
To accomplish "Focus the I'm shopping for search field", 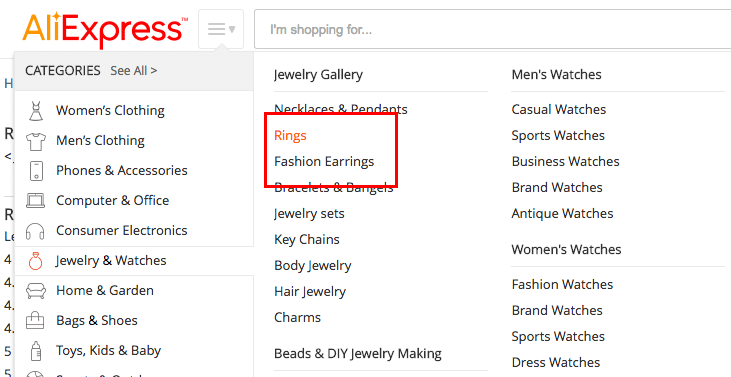I will pos(492,29).
